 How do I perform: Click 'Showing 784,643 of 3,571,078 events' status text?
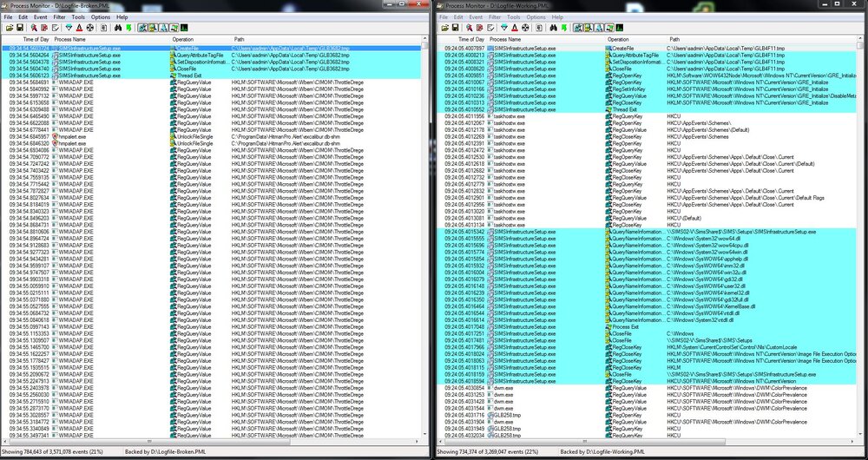(x=52, y=452)
